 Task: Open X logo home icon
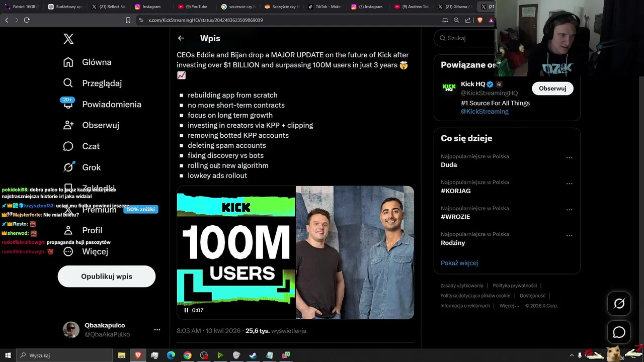click(x=68, y=39)
